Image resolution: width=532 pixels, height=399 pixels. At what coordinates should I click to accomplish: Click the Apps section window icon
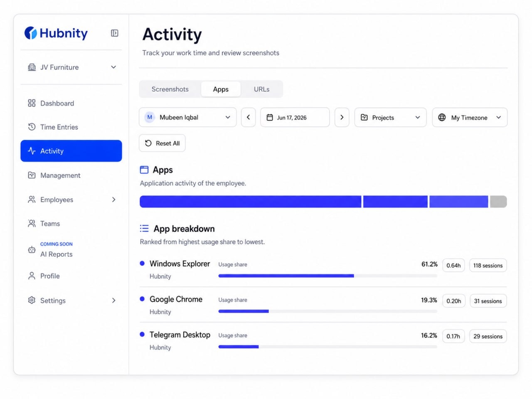(x=144, y=170)
